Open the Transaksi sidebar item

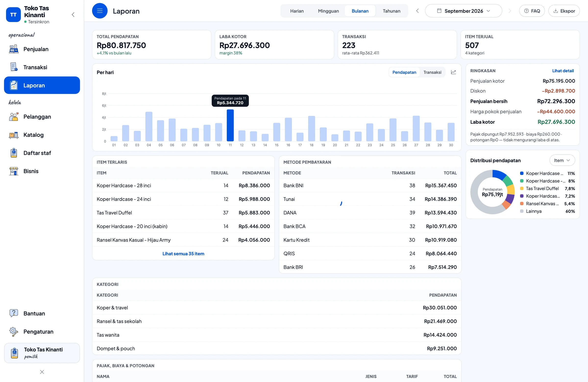pyautogui.click(x=42, y=67)
